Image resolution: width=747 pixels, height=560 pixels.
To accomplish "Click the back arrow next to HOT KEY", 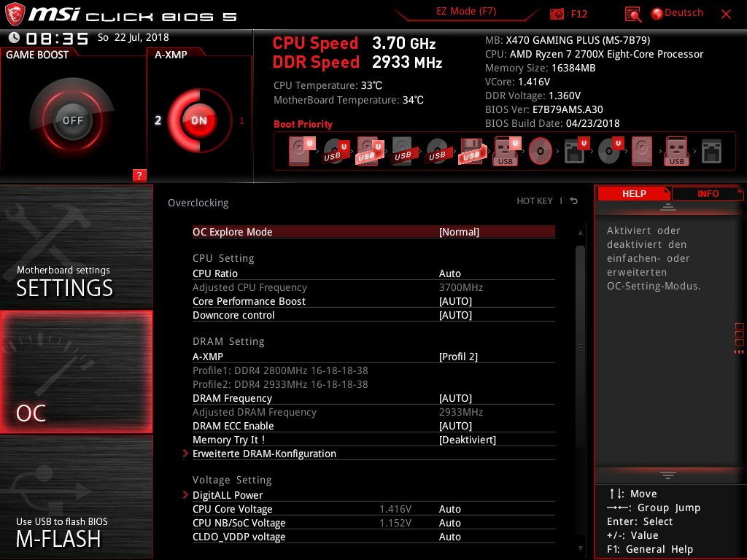I will tap(573, 201).
